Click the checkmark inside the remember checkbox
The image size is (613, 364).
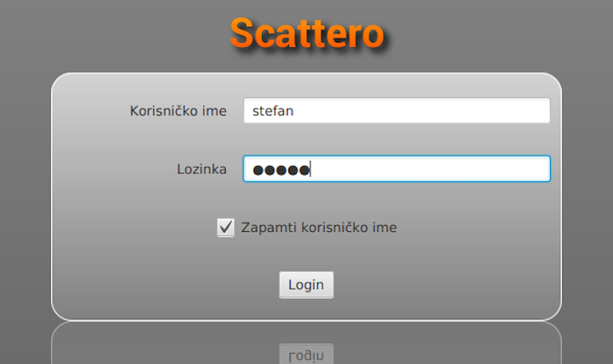click(x=226, y=227)
